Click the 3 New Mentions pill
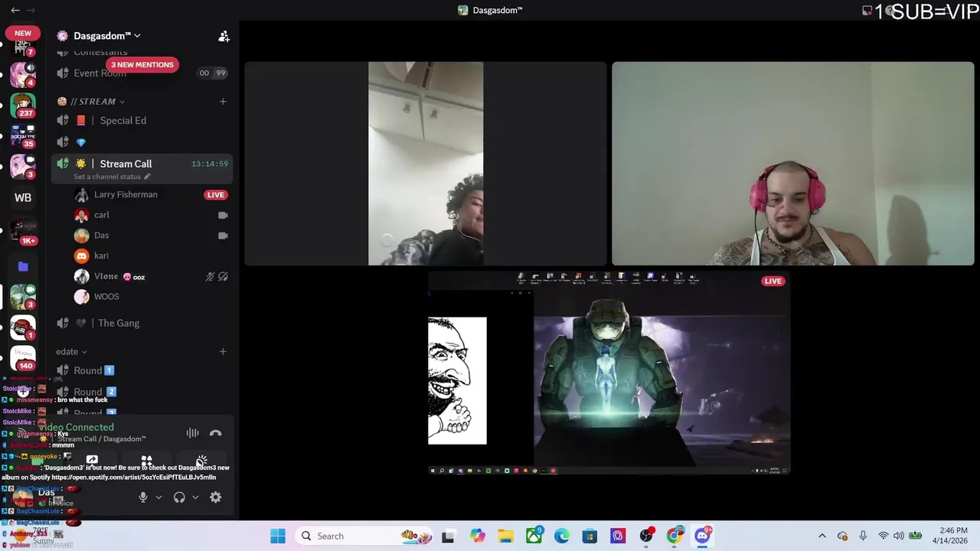Image resolution: width=980 pixels, height=551 pixels. 142,65
